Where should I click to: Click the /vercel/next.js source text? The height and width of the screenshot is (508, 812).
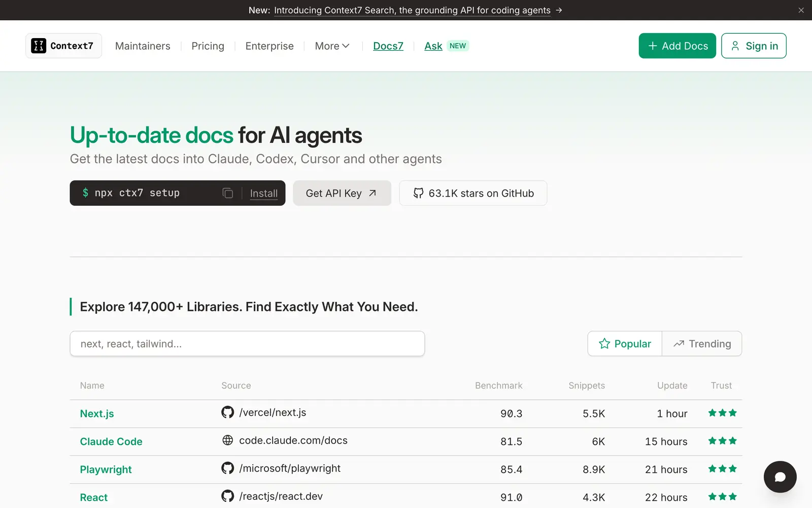point(273,412)
